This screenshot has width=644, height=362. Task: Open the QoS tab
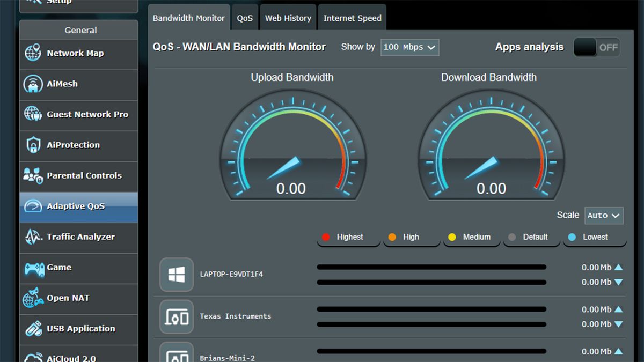point(245,17)
